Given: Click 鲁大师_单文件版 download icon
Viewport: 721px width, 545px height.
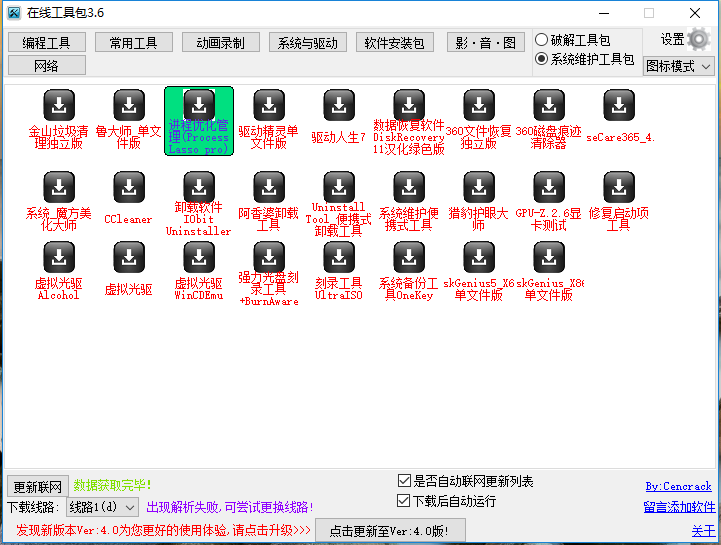Looking at the screenshot, I should (x=129, y=105).
